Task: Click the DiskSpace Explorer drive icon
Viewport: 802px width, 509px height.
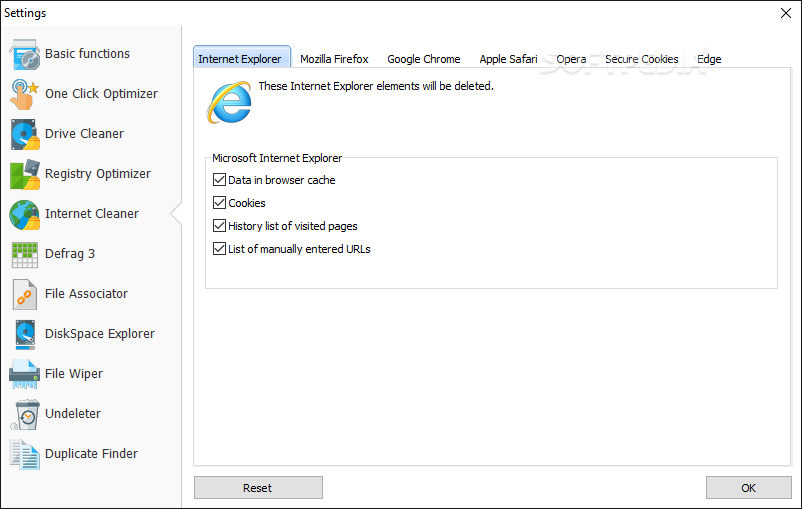Action: tap(25, 335)
